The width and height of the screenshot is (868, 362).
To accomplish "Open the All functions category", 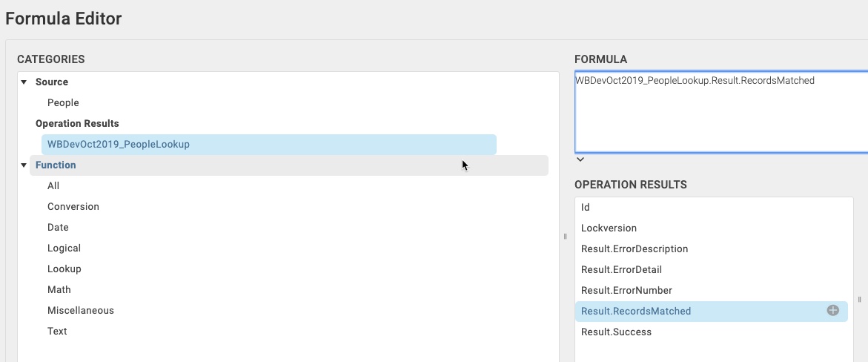I will coord(53,185).
